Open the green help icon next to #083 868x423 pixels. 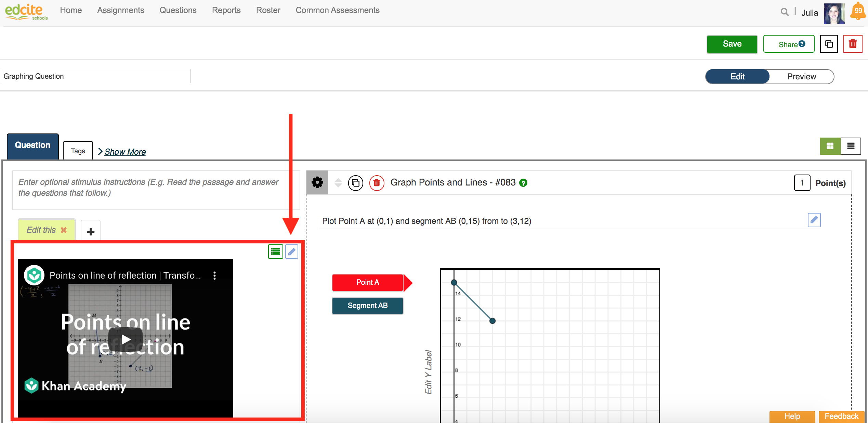tap(524, 183)
